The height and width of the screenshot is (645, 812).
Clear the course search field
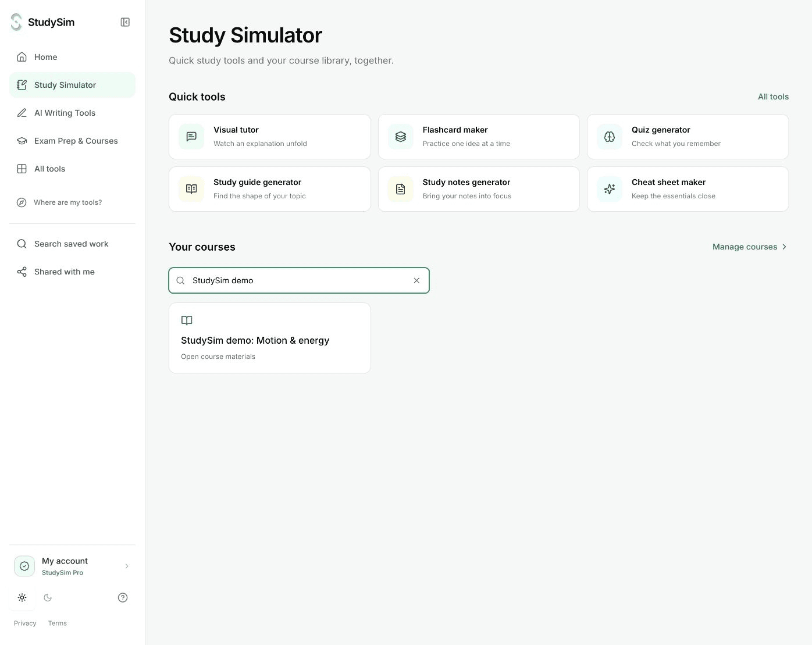click(x=416, y=280)
